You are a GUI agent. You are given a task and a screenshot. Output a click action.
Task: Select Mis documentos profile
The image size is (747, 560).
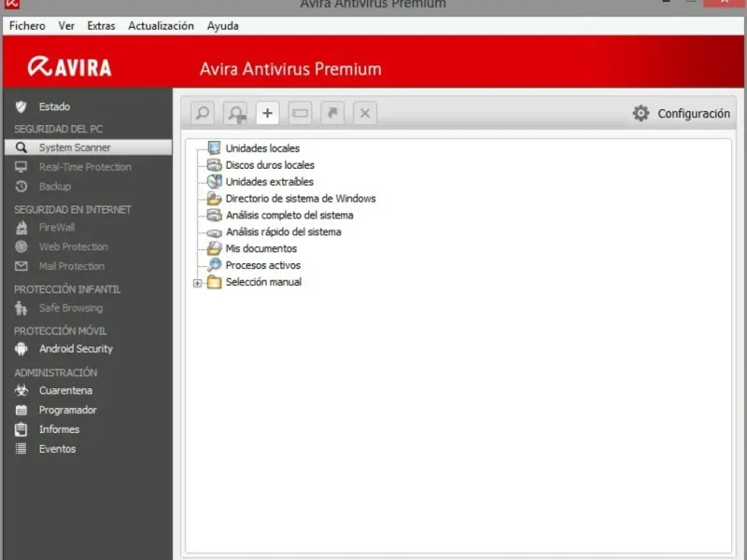coord(261,248)
